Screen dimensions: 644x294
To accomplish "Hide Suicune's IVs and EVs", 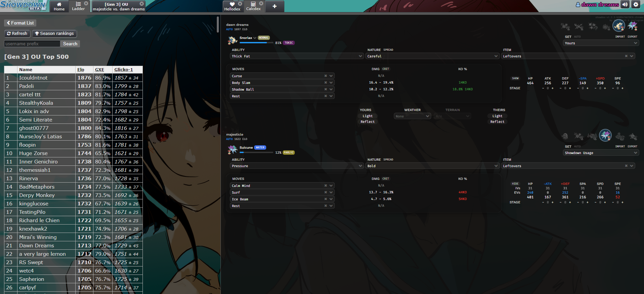I will click(x=515, y=184).
